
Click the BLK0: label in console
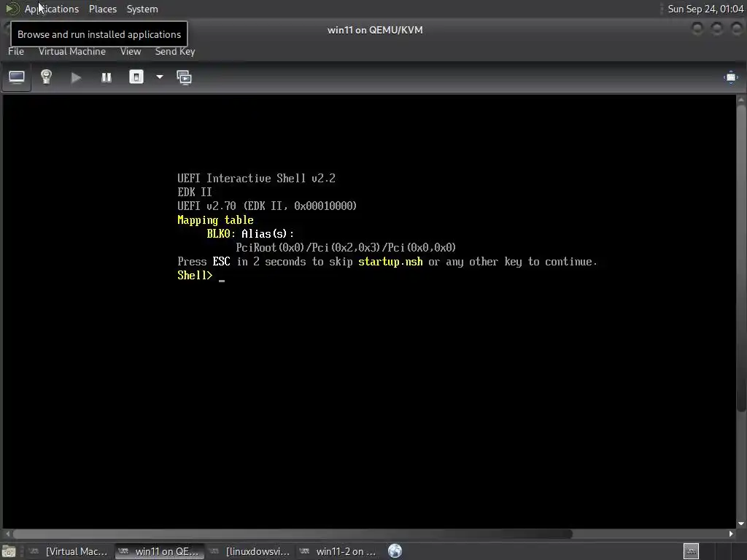[221, 234]
